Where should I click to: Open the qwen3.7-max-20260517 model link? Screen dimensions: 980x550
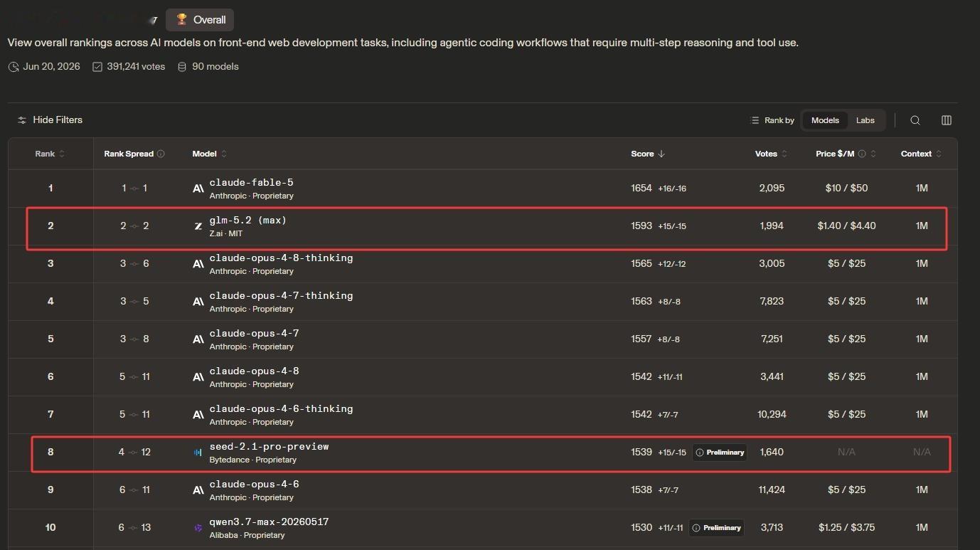coord(269,522)
